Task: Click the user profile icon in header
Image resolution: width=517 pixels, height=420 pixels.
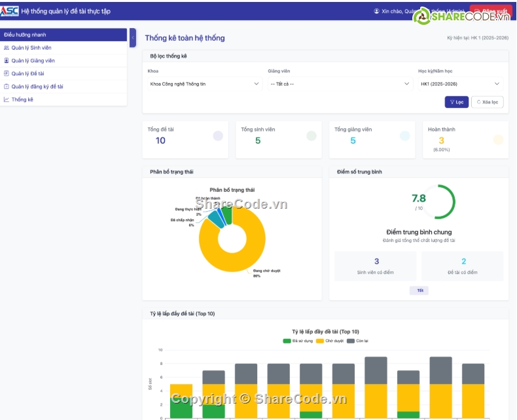Action: coord(376,11)
